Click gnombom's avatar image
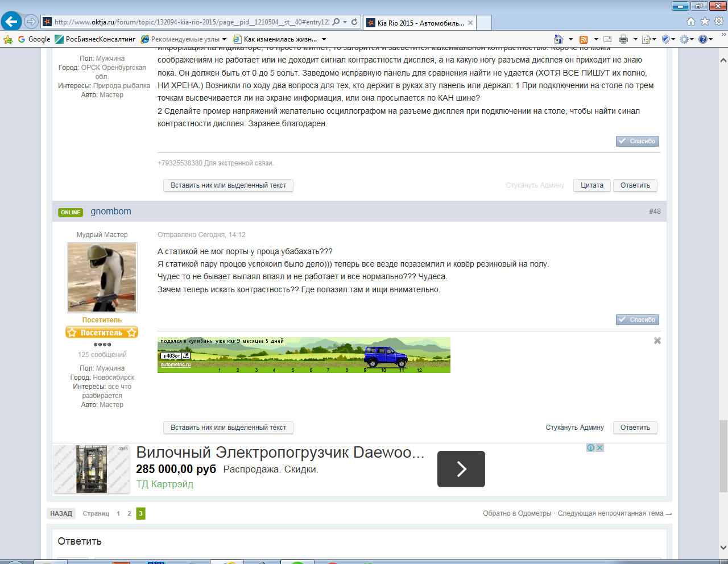Image resolution: width=728 pixels, height=564 pixels. [x=102, y=277]
